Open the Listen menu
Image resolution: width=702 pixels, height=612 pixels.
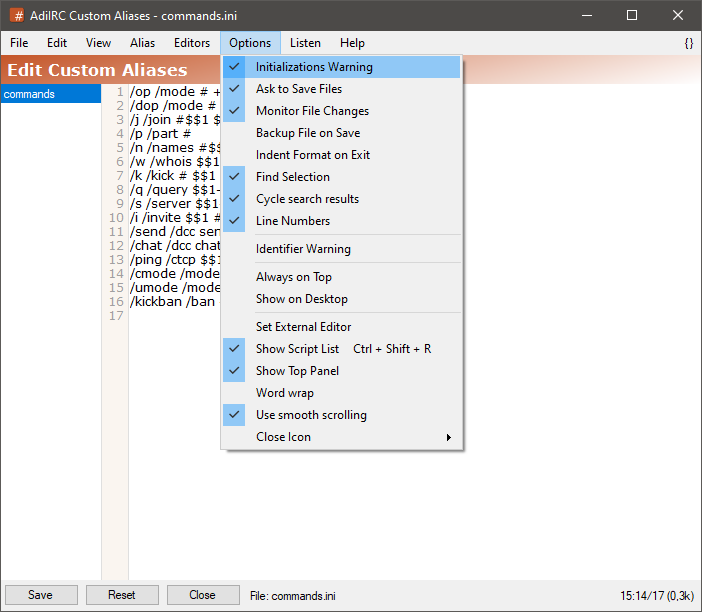tap(305, 43)
